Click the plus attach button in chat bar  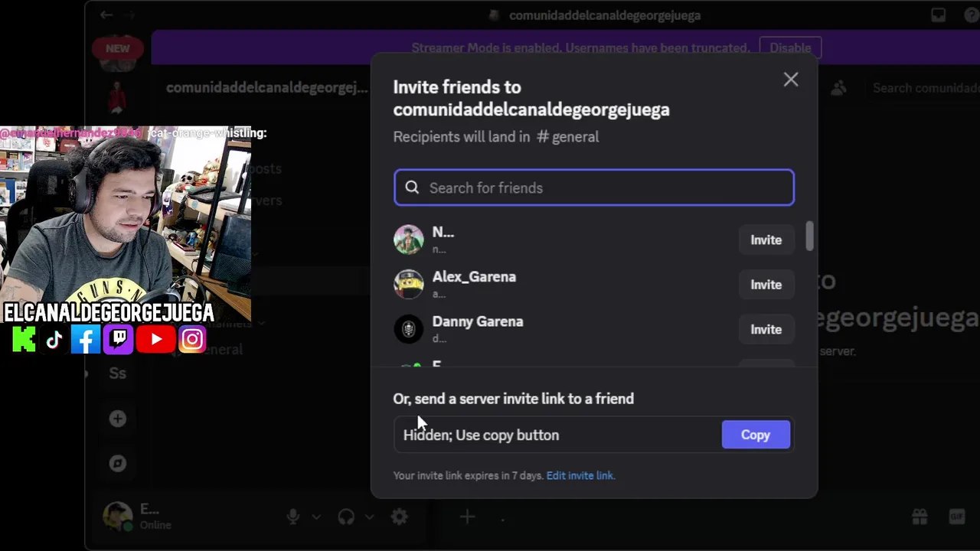(467, 517)
